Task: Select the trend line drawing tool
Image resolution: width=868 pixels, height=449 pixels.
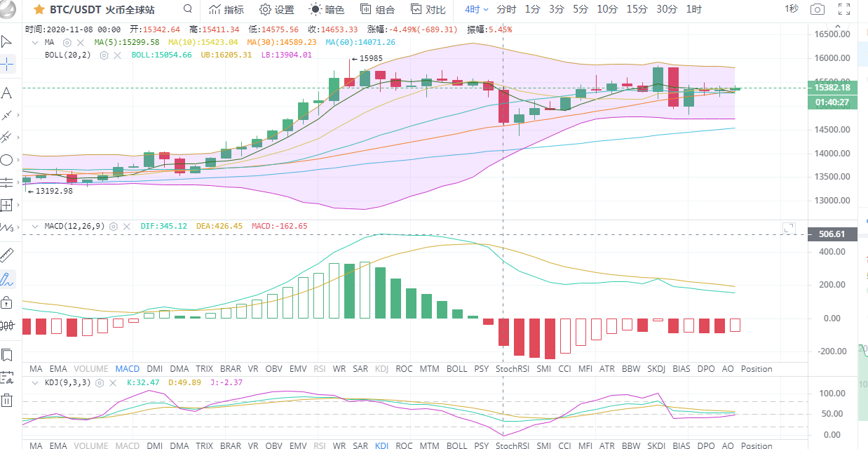Action: [x=6, y=114]
